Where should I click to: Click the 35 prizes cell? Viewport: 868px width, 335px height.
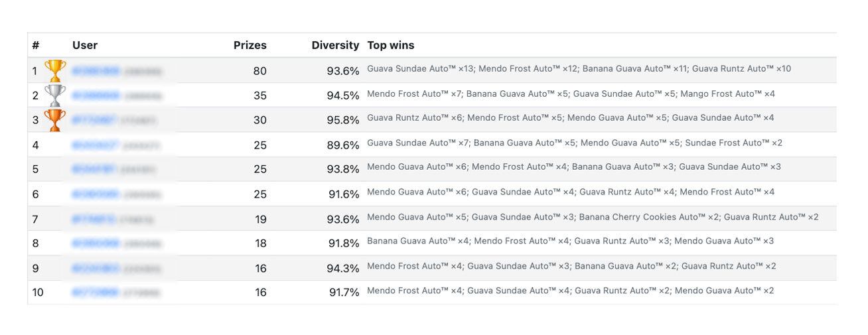point(259,96)
